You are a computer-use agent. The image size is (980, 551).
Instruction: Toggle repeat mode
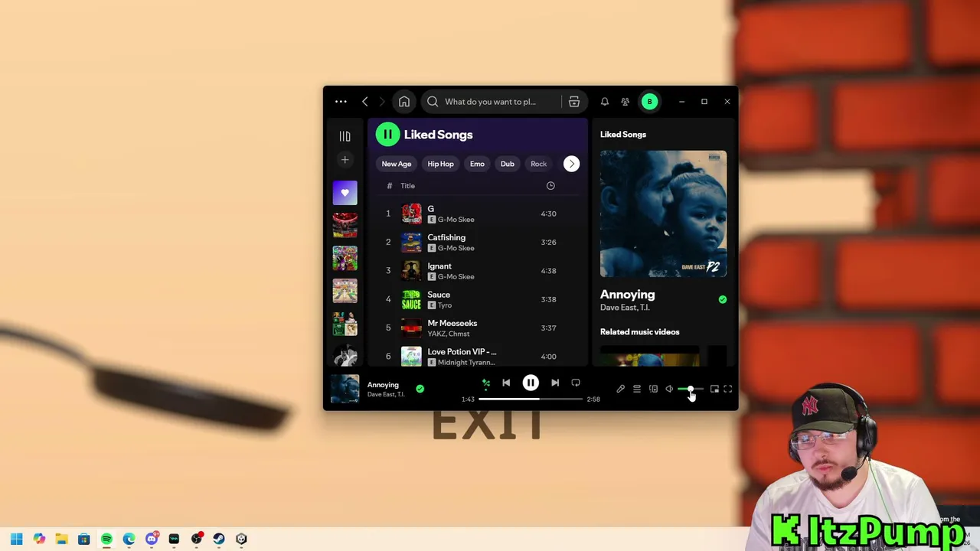[x=576, y=383]
